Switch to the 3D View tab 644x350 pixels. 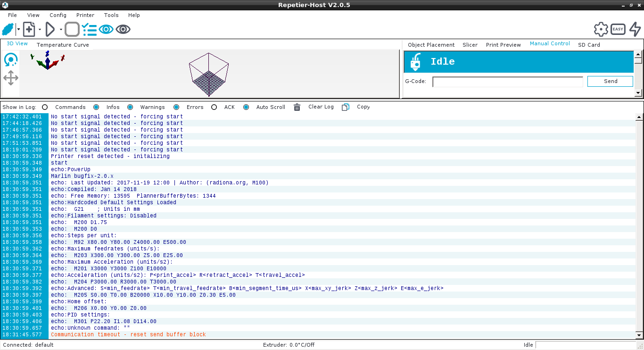[x=17, y=43]
